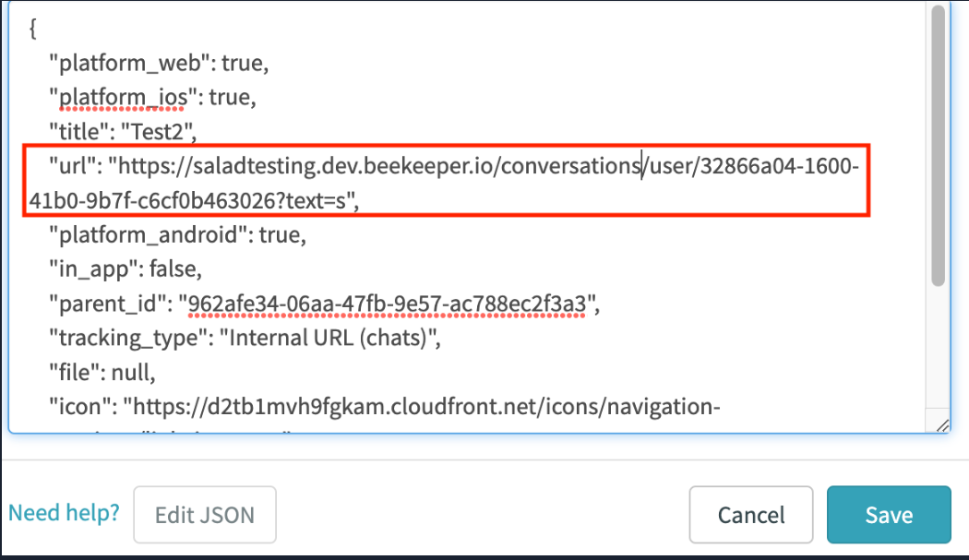Click the opening brace at the top
The width and height of the screenshot is (969, 560).
tap(31, 28)
